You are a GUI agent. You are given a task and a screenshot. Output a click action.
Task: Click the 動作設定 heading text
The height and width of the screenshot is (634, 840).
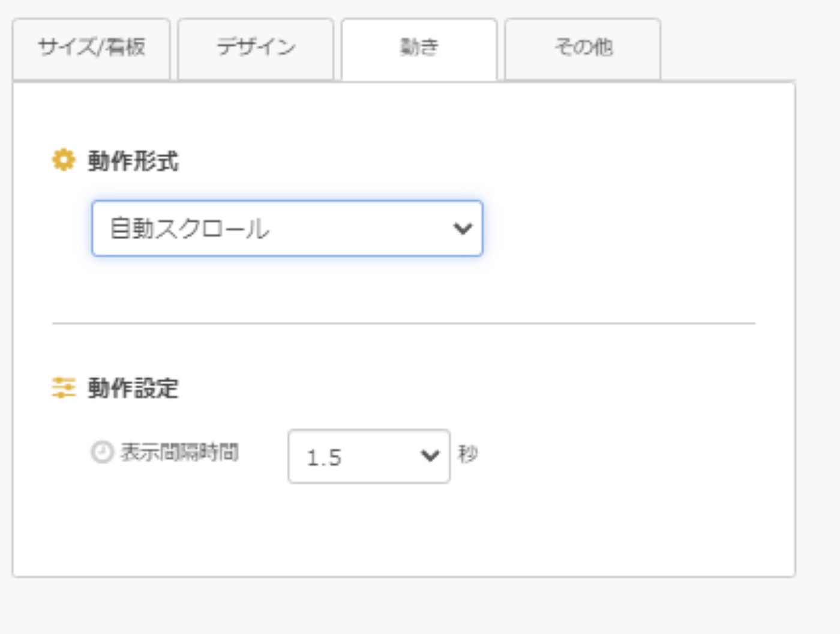[133, 388]
